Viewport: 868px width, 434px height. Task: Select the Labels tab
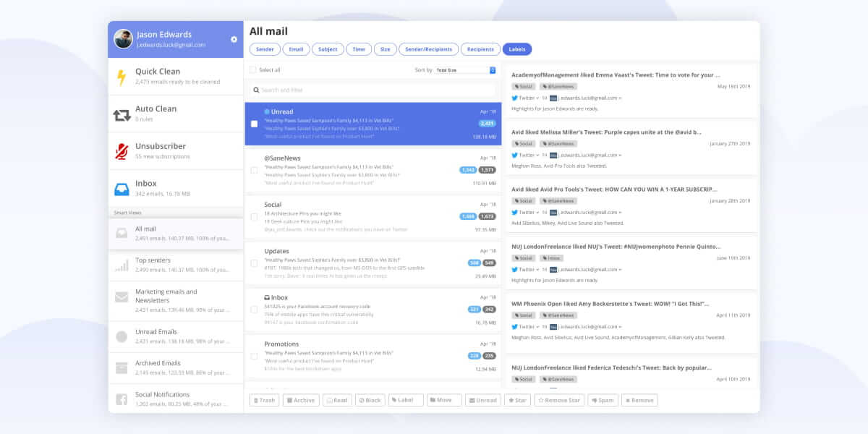[x=517, y=49]
